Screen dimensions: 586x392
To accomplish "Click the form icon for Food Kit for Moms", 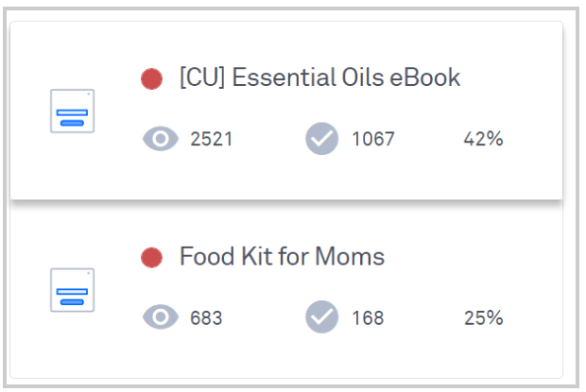I will coord(72,290).
